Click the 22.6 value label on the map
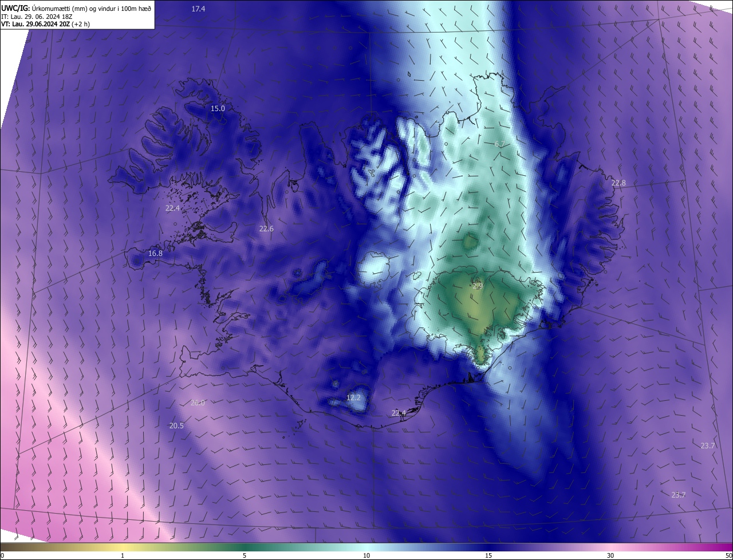The height and width of the screenshot is (560, 733). point(266,228)
